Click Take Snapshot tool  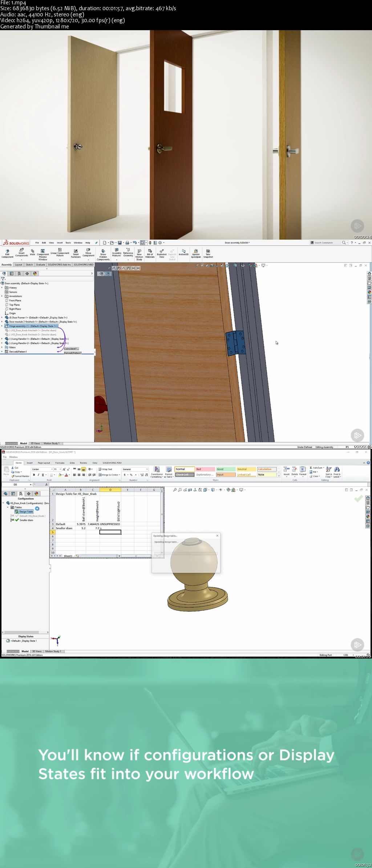[x=208, y=253]
